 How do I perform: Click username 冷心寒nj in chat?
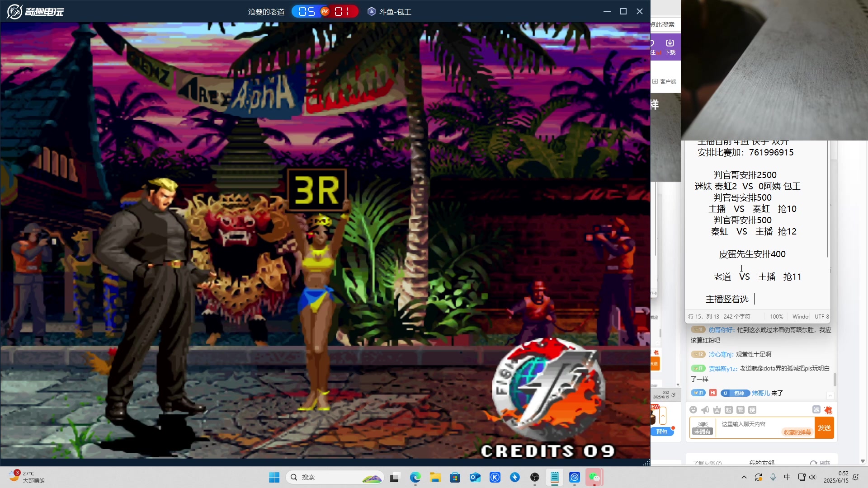721,355
